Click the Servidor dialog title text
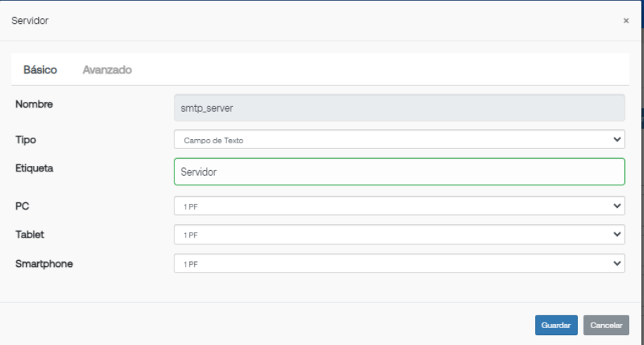644x345 pixels. (x=30, y=20)
